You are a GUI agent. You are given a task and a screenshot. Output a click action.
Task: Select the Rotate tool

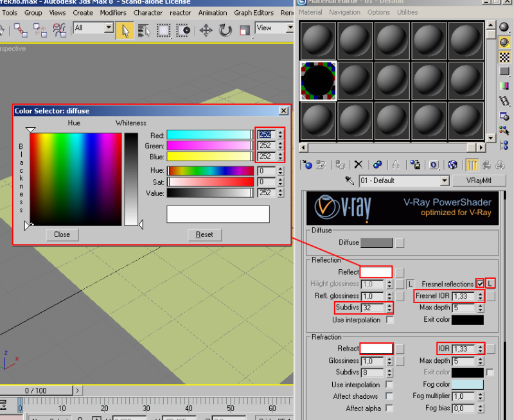coord(226,30)
